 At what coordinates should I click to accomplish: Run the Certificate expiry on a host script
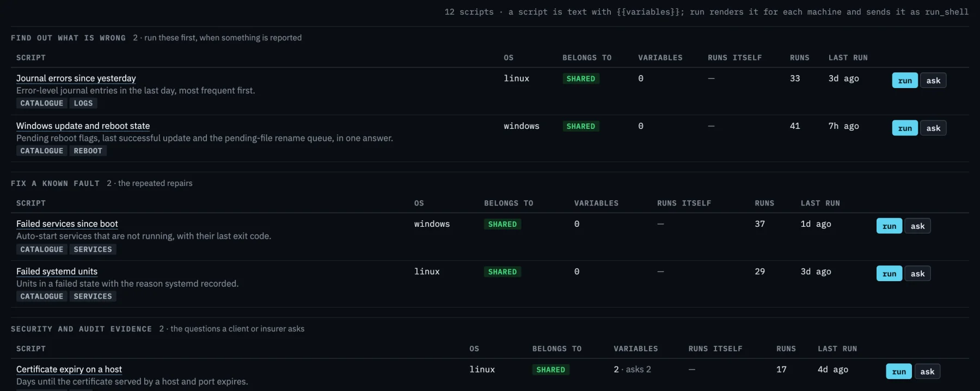click(x=899, y=371)
